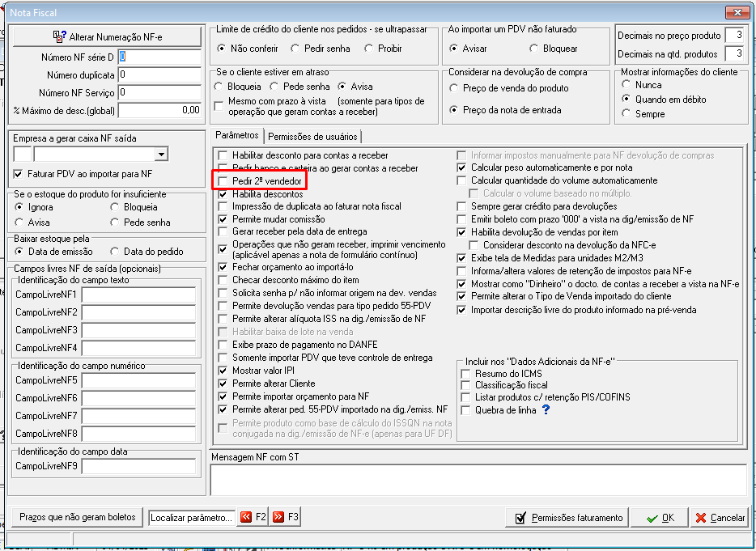Click the Localizar parâmetro search field
Screen dimensions: 756x551
pos(191,518)
